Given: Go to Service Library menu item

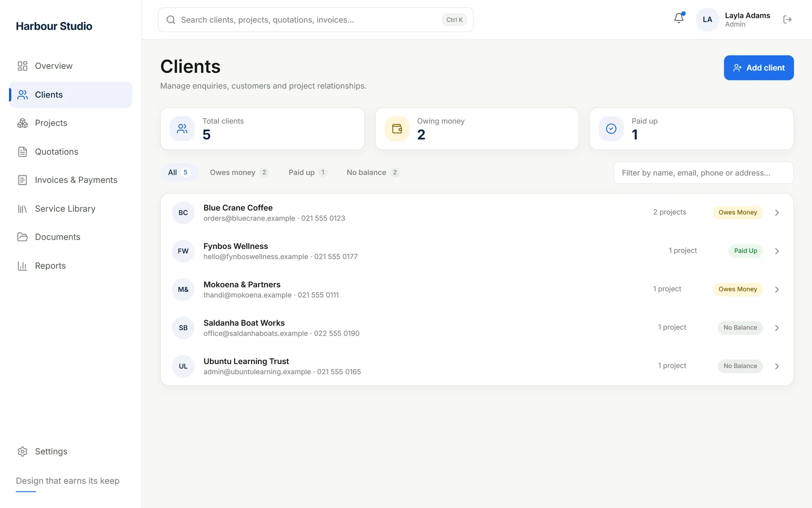Looking at the screenshot, I should (x=71, y=209).
